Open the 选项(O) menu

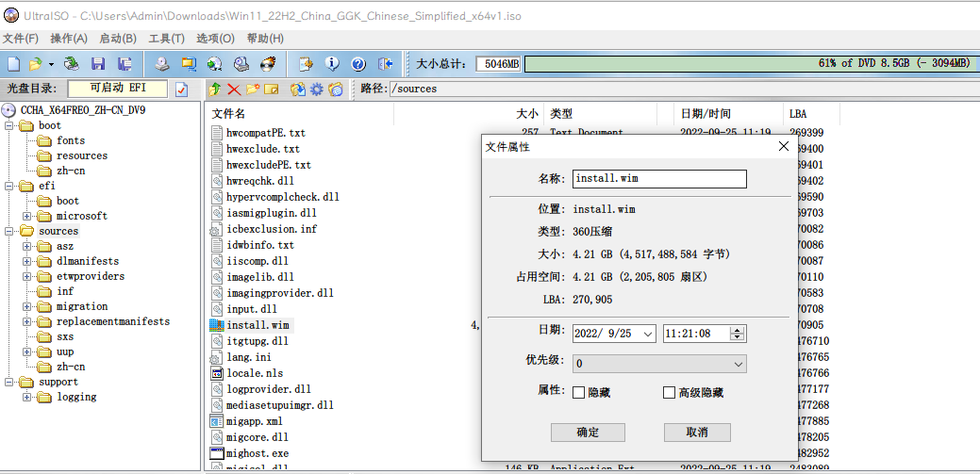pyautogui.click(x=216, y=39)
